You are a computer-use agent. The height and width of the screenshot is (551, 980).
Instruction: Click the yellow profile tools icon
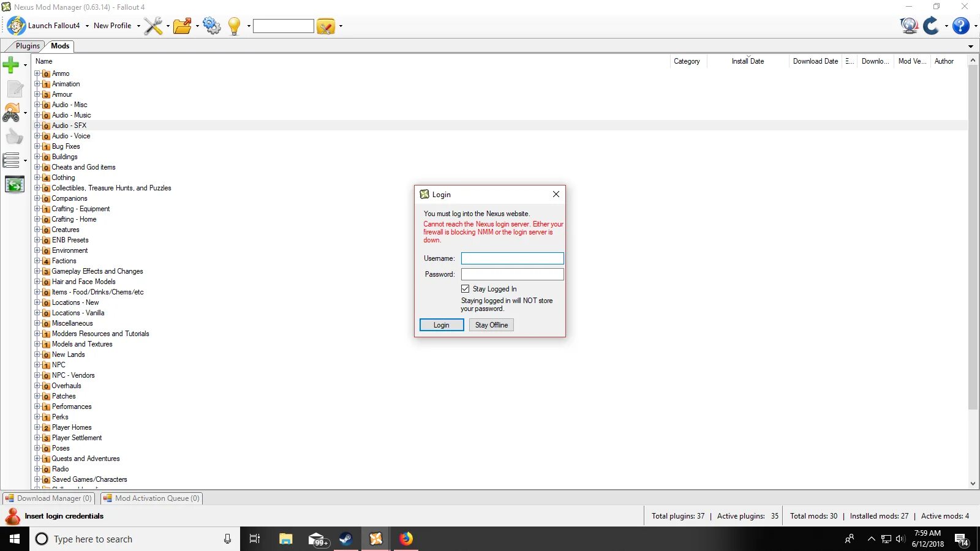point(326,26)
